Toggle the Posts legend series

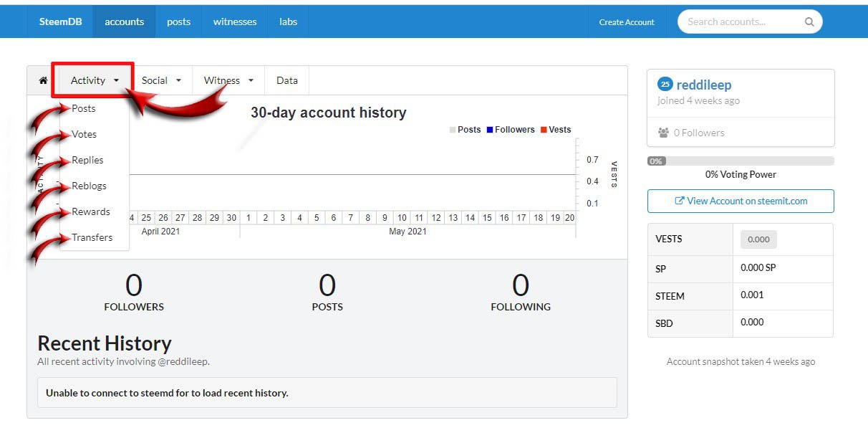[465, 130]
